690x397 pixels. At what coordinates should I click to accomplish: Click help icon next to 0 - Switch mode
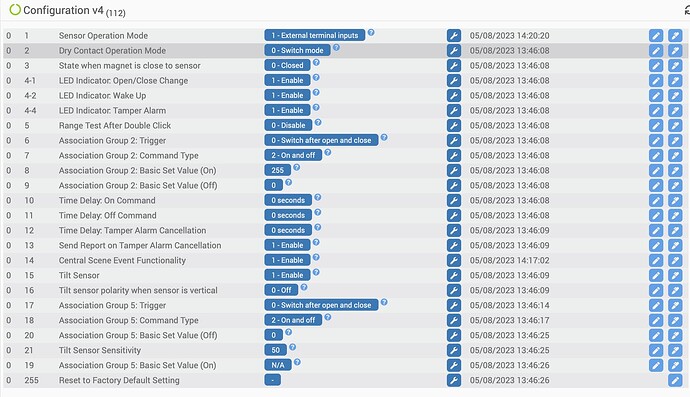tap(336, 47)
